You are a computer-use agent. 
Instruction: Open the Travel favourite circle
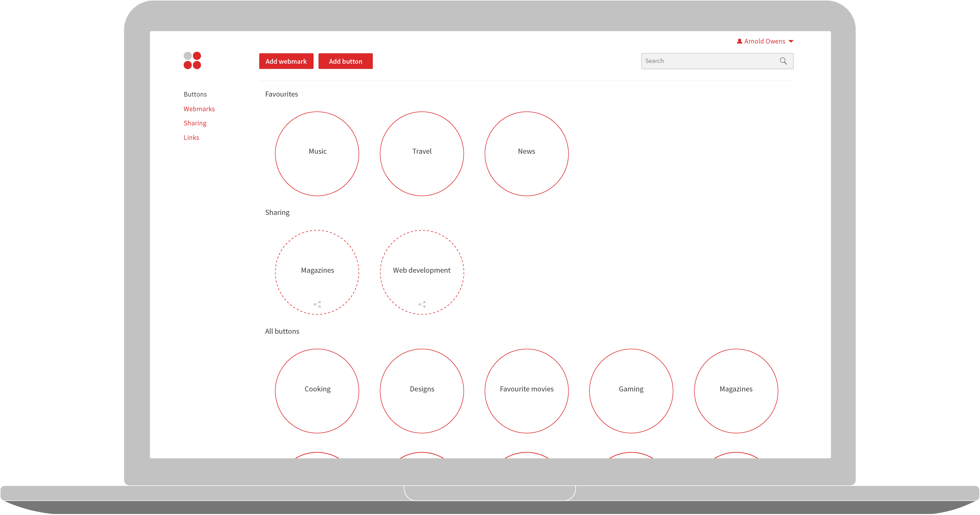[421, 154]
